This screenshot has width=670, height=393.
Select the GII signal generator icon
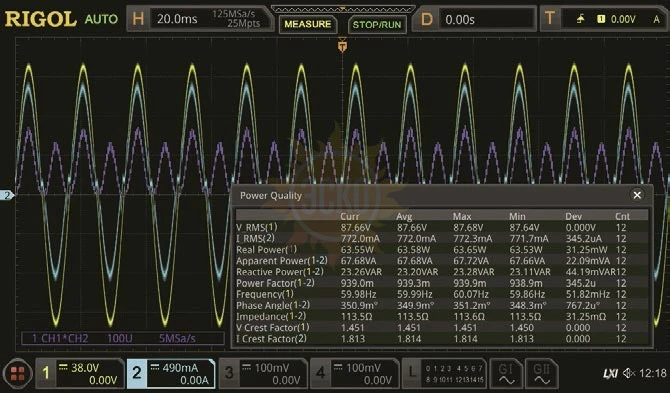click(542, 373)
